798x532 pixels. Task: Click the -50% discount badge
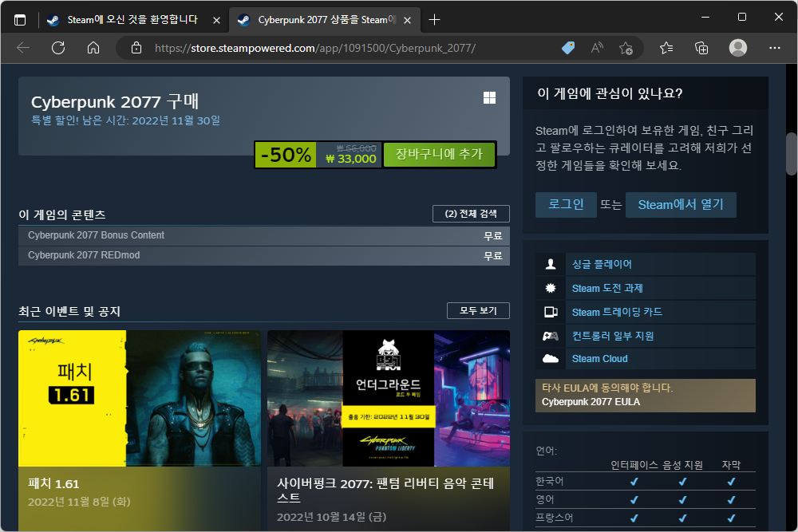(x=286, y=155)
